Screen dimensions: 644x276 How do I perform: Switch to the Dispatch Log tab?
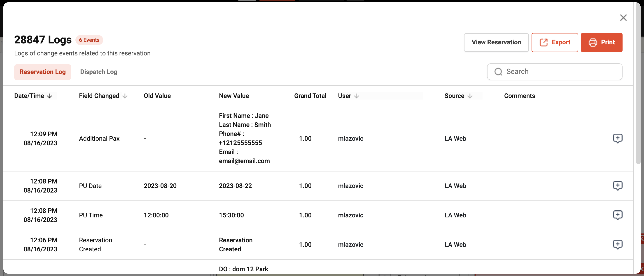point(98,72)
